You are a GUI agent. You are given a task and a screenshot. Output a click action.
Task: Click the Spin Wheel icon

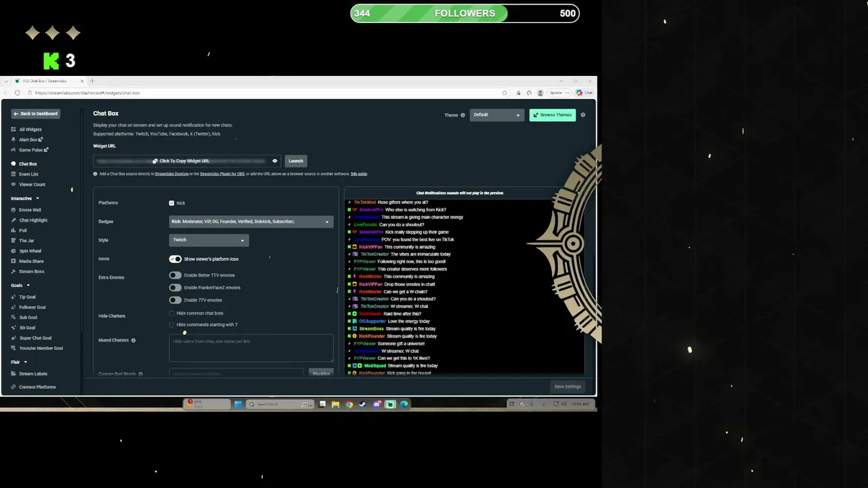[13, 251]
